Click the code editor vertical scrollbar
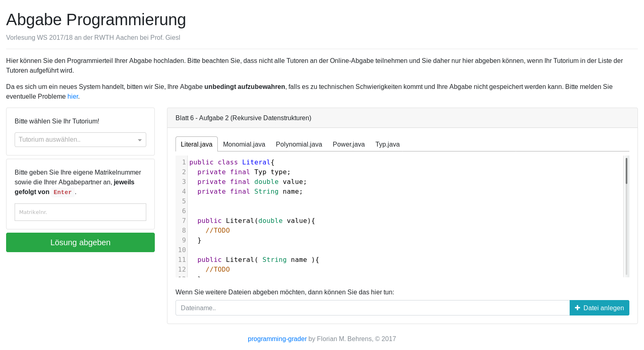Image resolution: width=644 pixels, height=350 pixels. point(627,216)
